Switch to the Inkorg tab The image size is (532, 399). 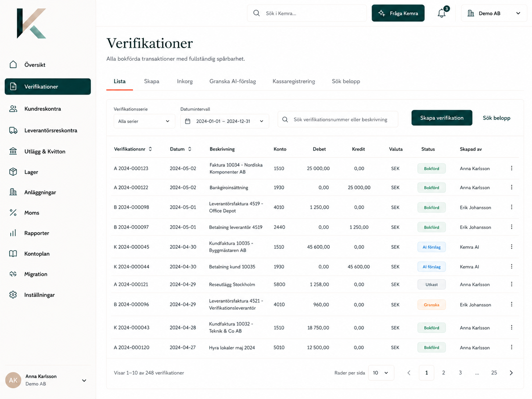coord(185,81)
